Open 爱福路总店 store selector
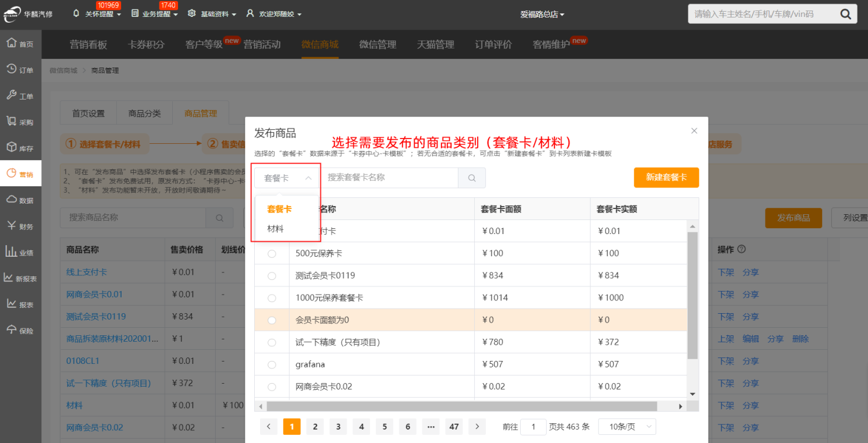The width and height of the screenshot is (868, 443). click(542, 14)
